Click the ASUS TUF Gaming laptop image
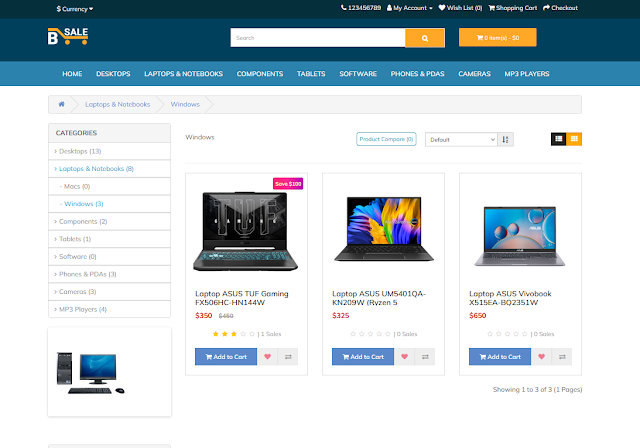The image size is (640, 448). tap(246, 231)
